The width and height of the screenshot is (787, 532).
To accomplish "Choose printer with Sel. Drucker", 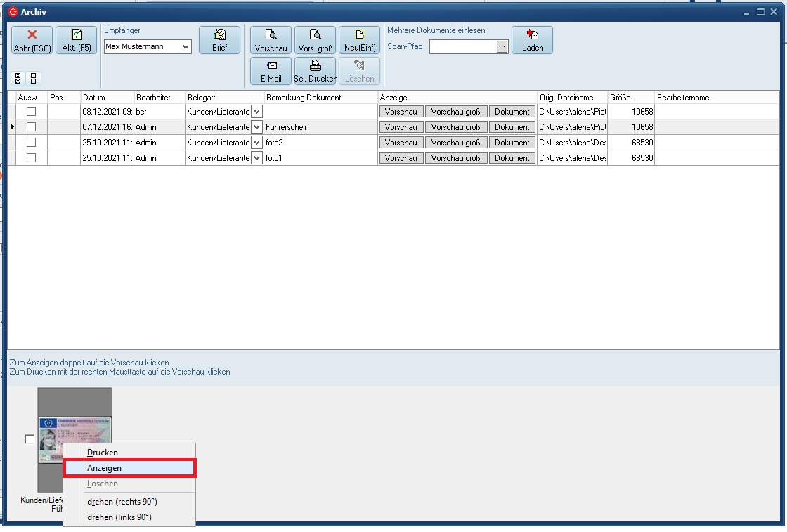I will click(315, 71).
